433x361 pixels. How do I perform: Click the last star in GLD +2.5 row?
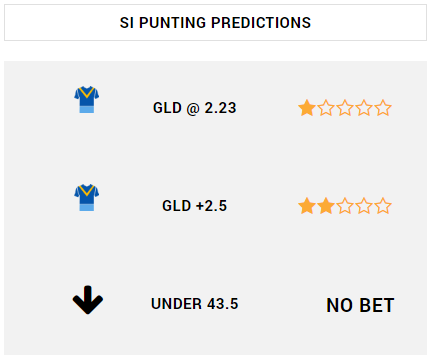[x=383, y=206]
